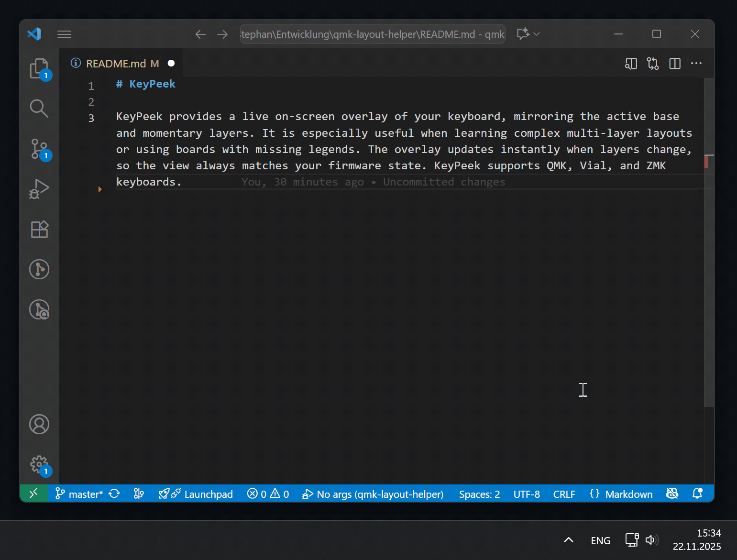Open the Source Control view
Screen dimensions: 737x560
click(x=39, y=149)
